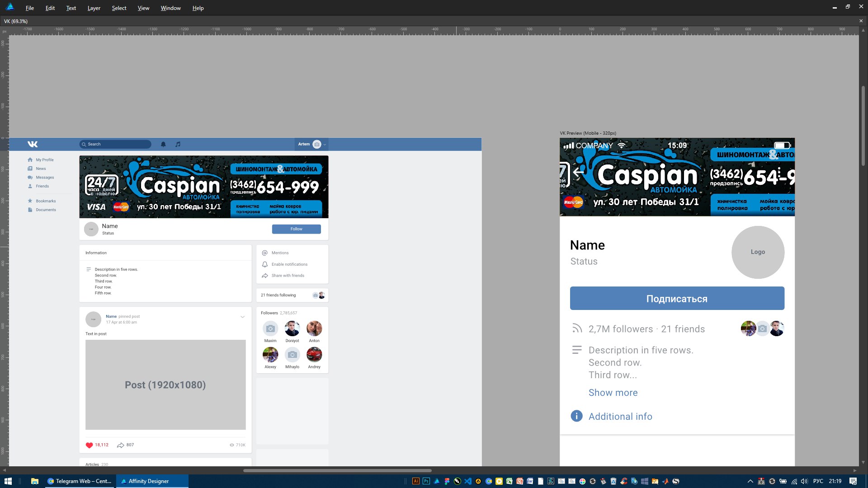Open the Windows Start menu
This screenshot has height=488, width=868.
pos(8,481)
